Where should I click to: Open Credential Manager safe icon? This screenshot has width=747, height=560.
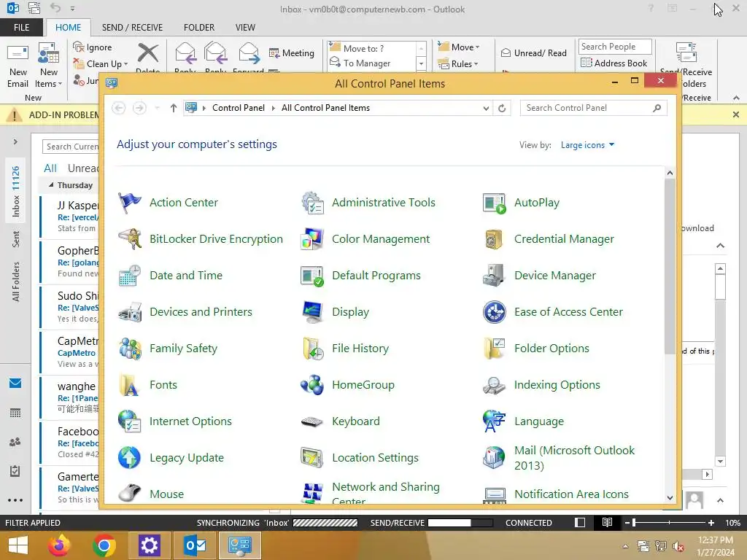tap(494, 239)
